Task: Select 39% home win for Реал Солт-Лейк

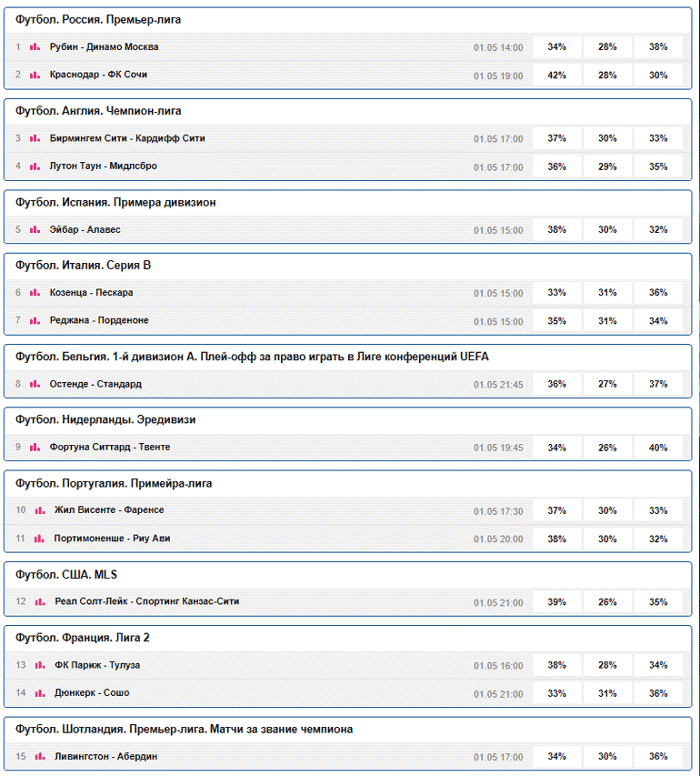Action: coord(557,602)
